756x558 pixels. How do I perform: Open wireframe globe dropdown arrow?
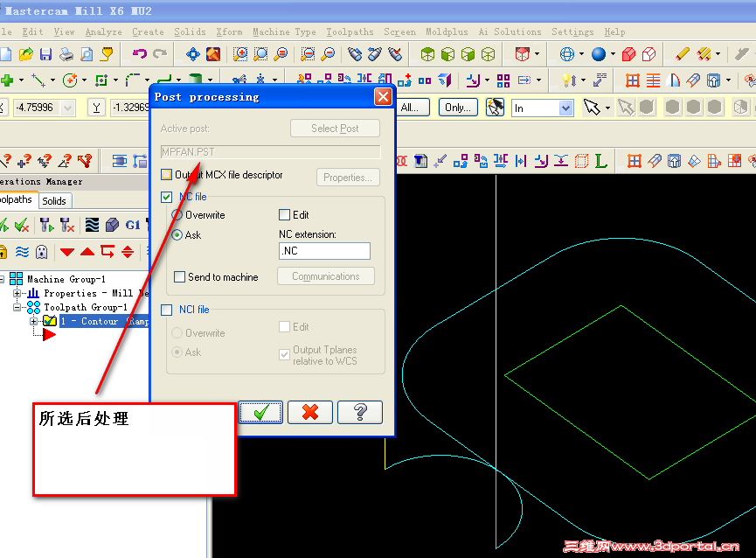(x=581, y=54)
